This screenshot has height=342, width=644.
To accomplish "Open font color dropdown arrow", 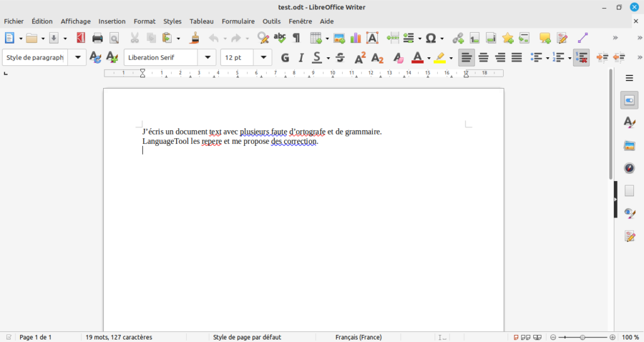I will pyautogui.click(x=429, y=58).
